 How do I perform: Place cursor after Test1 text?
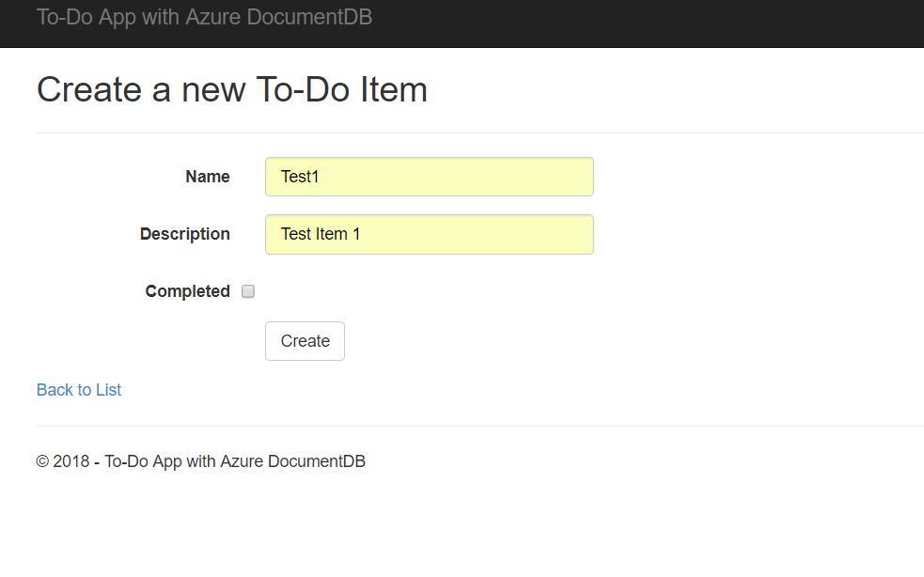(x=320, y=177)
